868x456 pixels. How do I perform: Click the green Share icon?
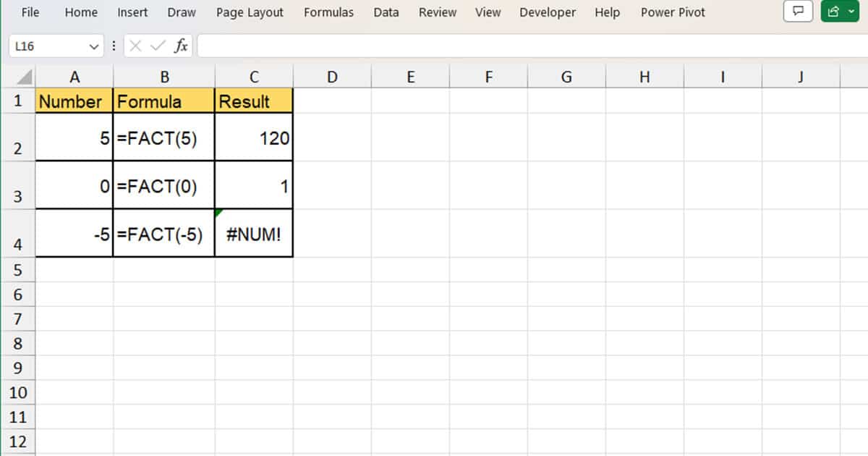pos(833,12)
